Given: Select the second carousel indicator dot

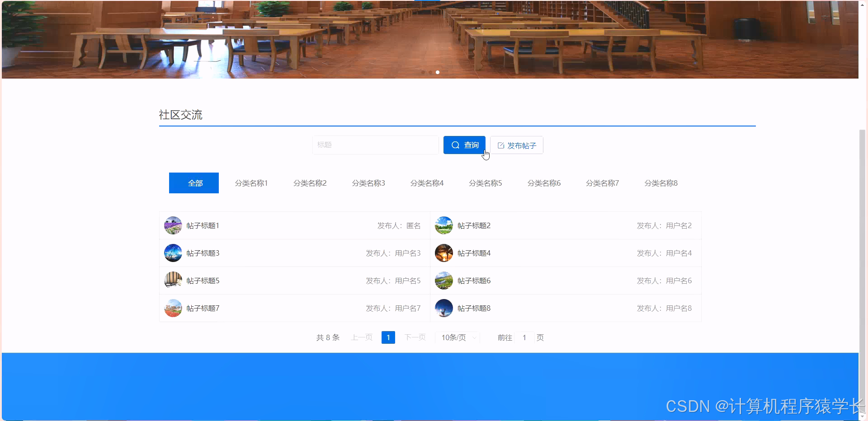Looking at the screenshot, I should [x=430, y=72].
